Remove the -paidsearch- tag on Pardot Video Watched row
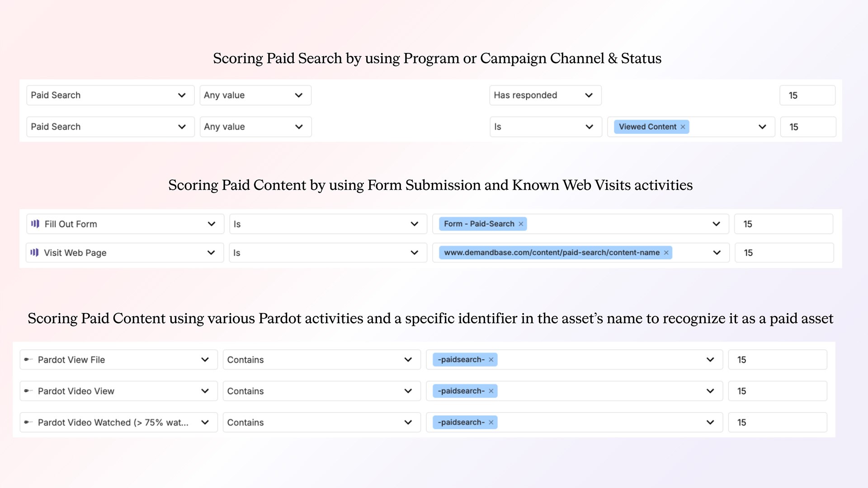This screenshot has height=488, width=868. pyautogui.click(x=491, y=422)
